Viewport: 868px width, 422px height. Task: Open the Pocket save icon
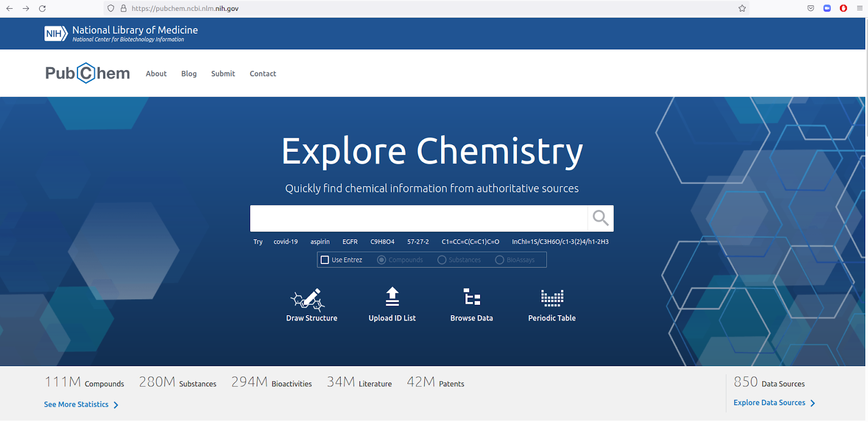[x=810, y=8]
